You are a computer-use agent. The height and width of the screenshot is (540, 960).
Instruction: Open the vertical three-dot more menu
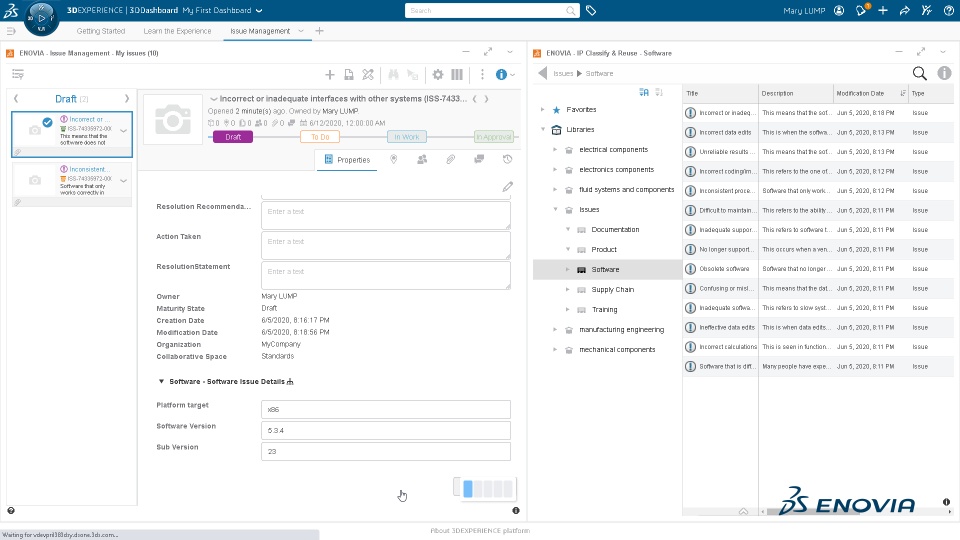pyautogui.click(x=482, y=75)
